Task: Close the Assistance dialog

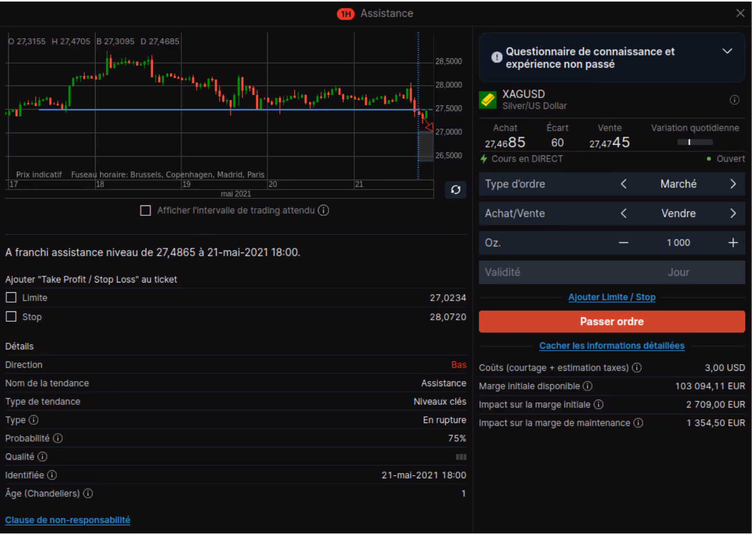Action: (741, 13)
